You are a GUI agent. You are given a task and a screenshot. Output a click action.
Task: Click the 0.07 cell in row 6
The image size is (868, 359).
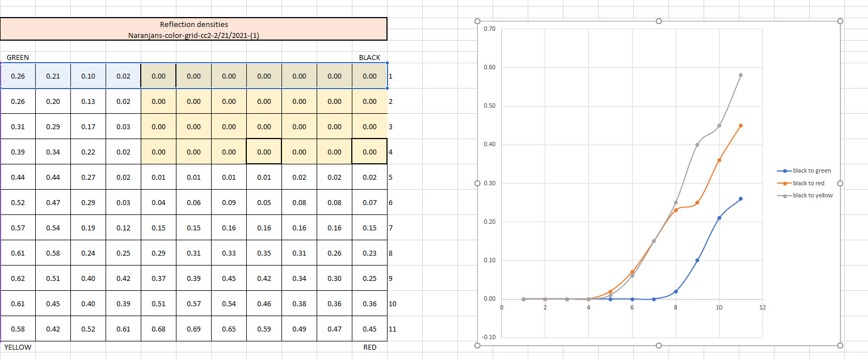[x=369, y=202]
